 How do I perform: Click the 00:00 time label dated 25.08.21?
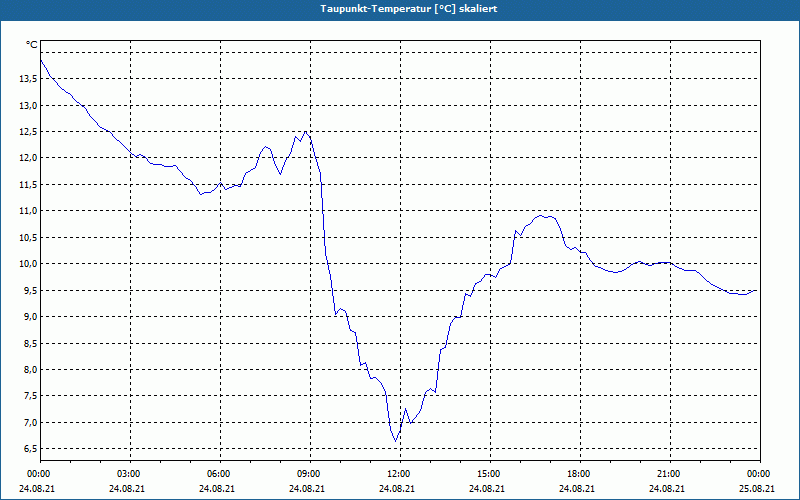point(757,474)
